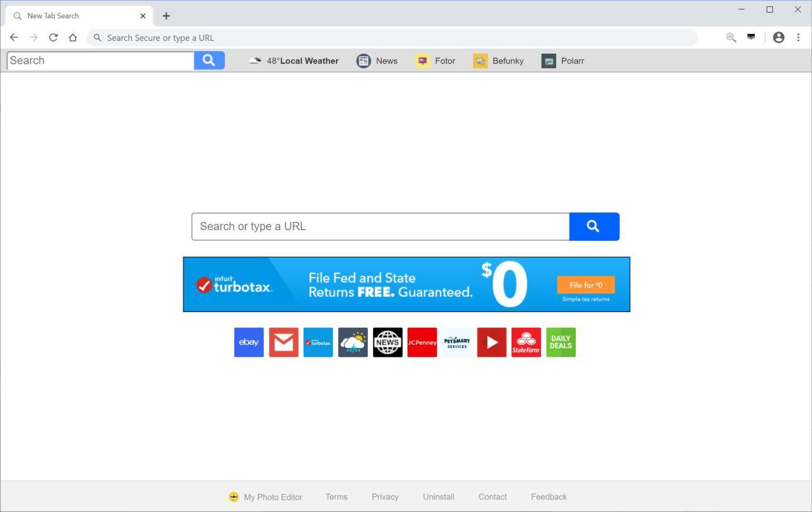This screenshot has width=812, height=512.
Task: Minimize the browser window
Action: 741,9
